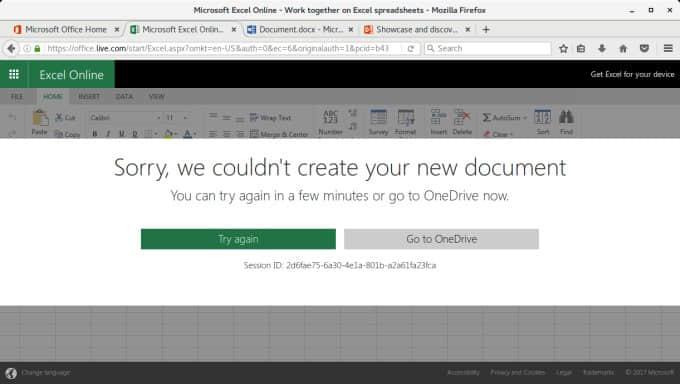
Task: Click the Excel Online header title
Action: 72,75
